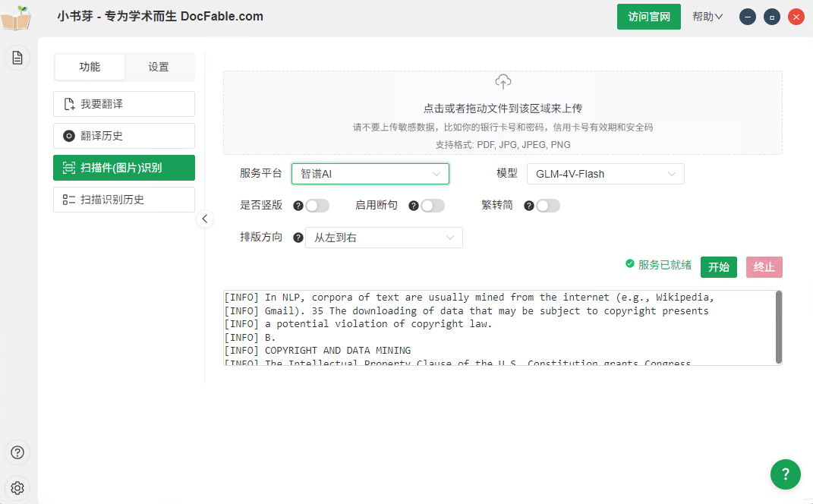813x504 pixels.
Task: Maximize the window with the square button
Action: point(771,17)
